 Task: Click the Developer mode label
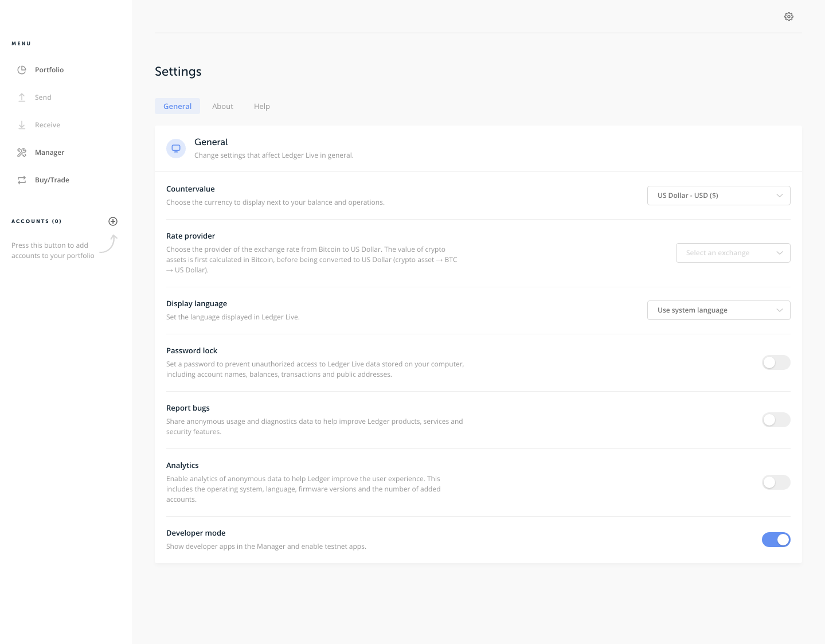(196, 533)
